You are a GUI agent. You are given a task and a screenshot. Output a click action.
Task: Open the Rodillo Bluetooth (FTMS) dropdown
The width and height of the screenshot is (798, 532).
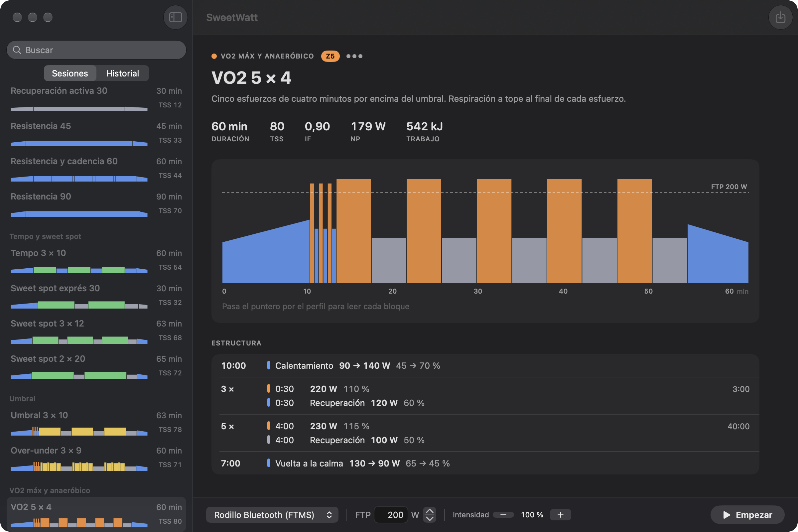(272, 515)
